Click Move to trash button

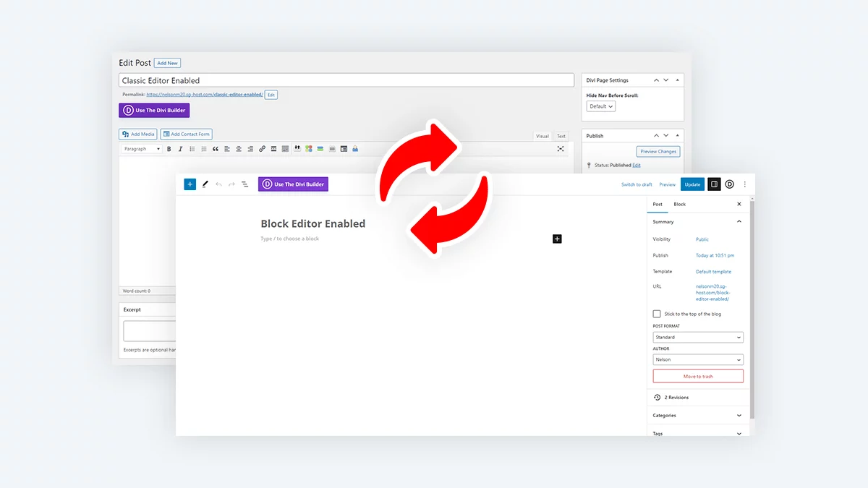[x=698, y=377]
